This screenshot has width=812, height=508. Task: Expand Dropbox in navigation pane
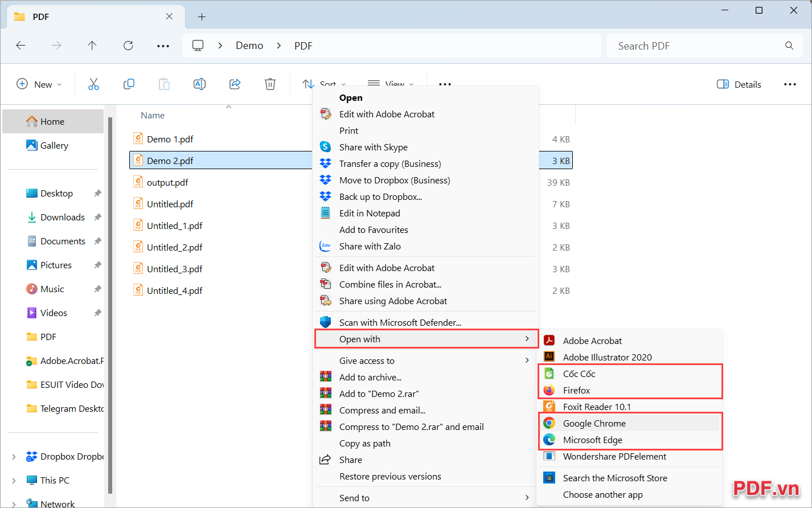point(14,457)
